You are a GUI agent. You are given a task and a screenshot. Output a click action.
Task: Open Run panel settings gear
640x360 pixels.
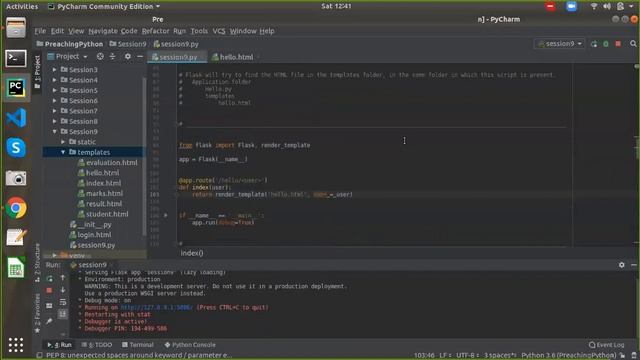[621, 265]
